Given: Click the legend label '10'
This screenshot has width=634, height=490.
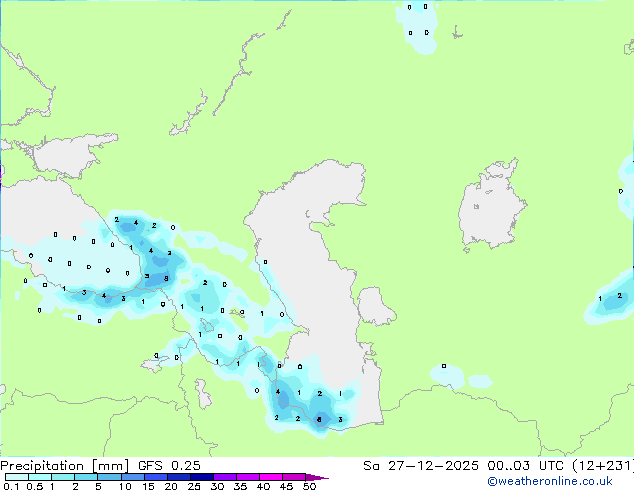Looking at the screenshot, I should pyautogui.click(x=125, y=486).
